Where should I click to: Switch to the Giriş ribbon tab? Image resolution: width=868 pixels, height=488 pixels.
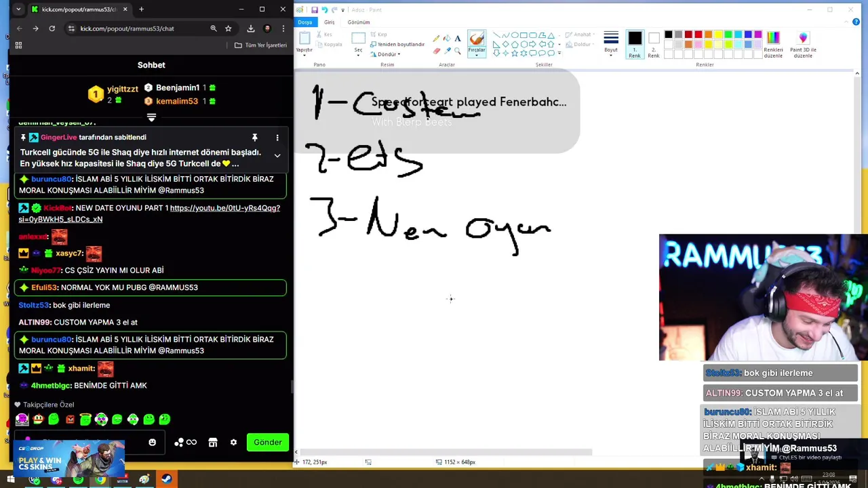tap(329, 22)
